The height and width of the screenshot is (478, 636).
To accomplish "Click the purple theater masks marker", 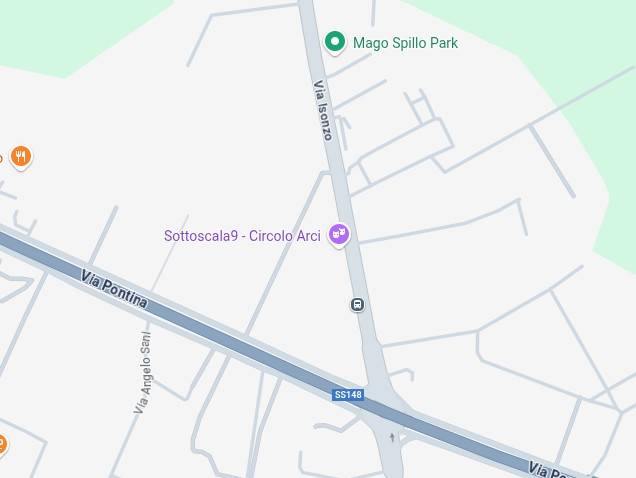I will pyautogui.click(x=339, y=235).
